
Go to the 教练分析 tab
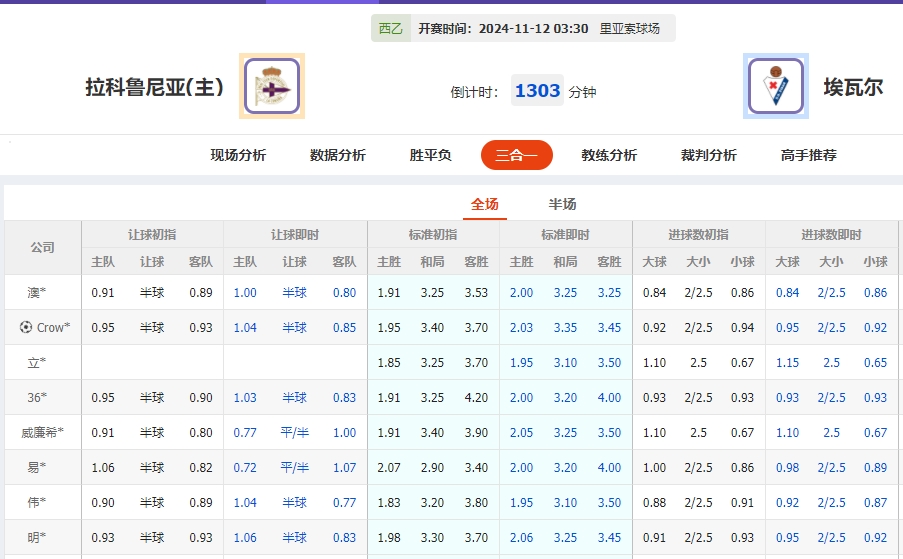coord(609,155)
